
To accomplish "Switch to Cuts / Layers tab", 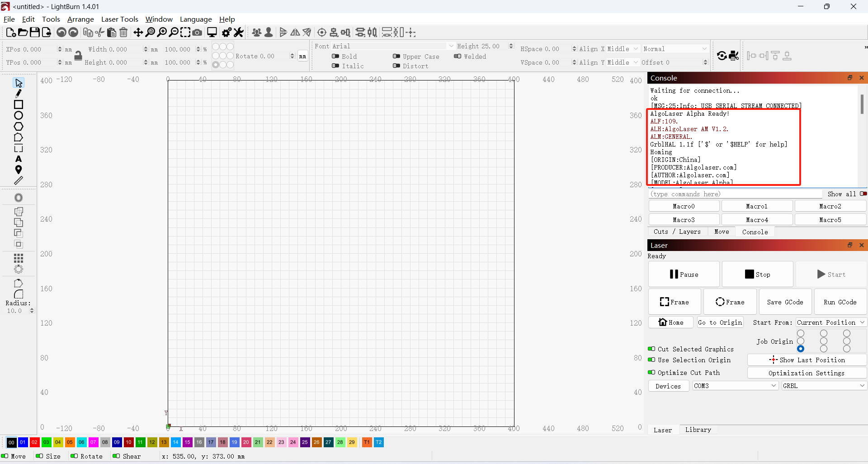I will (x=677, y=232).
